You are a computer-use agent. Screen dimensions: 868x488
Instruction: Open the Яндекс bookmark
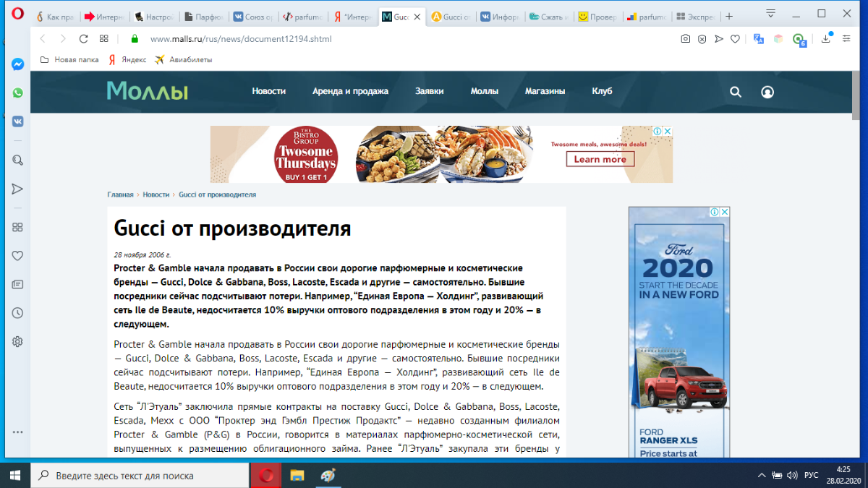(127, 60)
